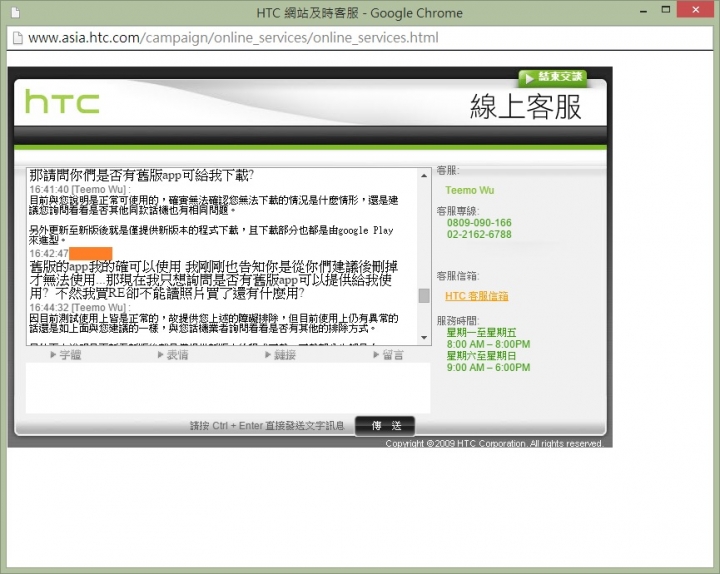
Task: Click the 結束交談 end chat button
Action: [x=553, y=77]
